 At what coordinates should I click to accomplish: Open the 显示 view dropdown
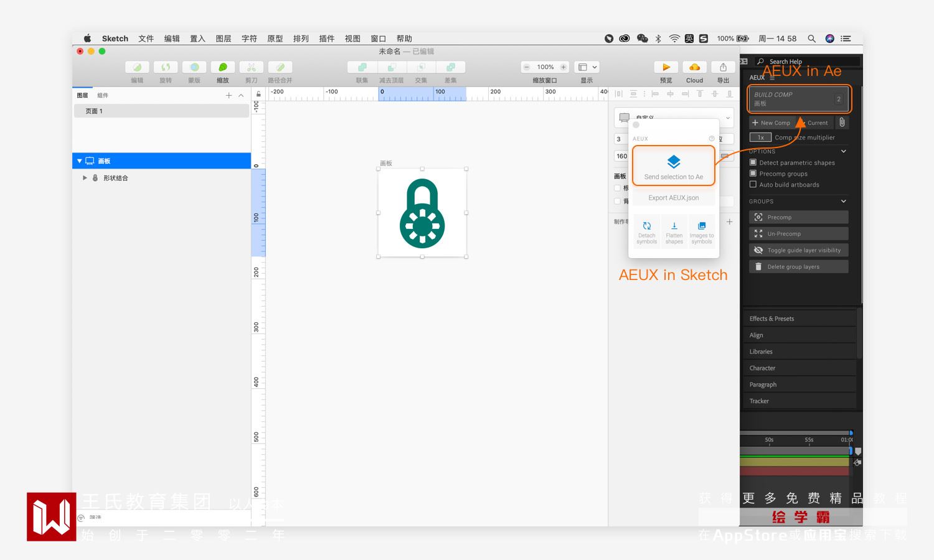click(x=587, y=67)
